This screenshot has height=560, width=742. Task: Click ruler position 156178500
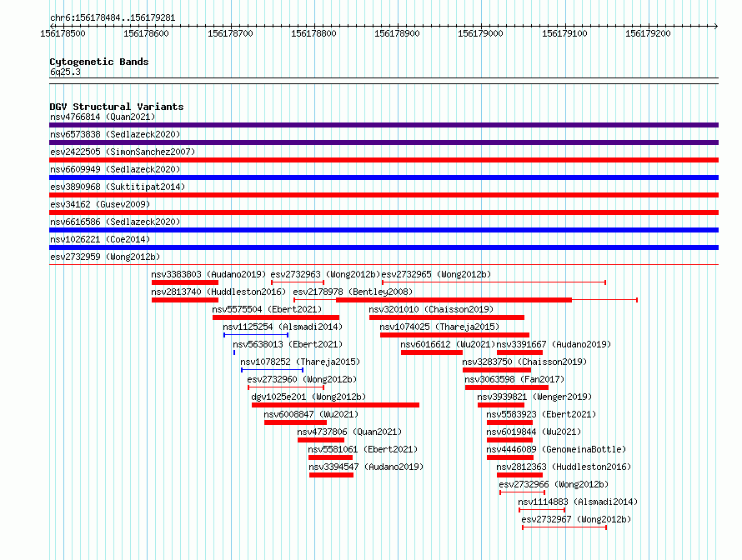click(63, 33)
